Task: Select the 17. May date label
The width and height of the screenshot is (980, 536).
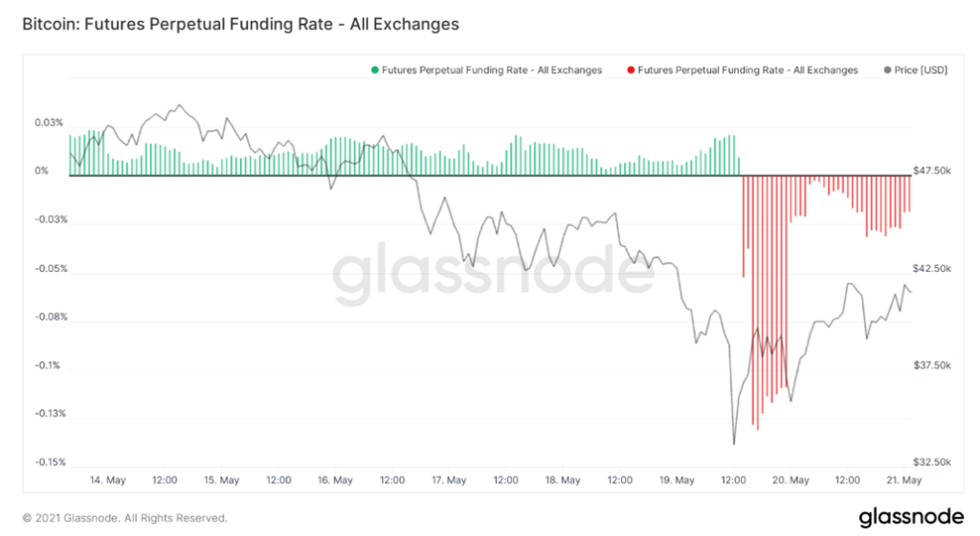Action: coord(449,480)
